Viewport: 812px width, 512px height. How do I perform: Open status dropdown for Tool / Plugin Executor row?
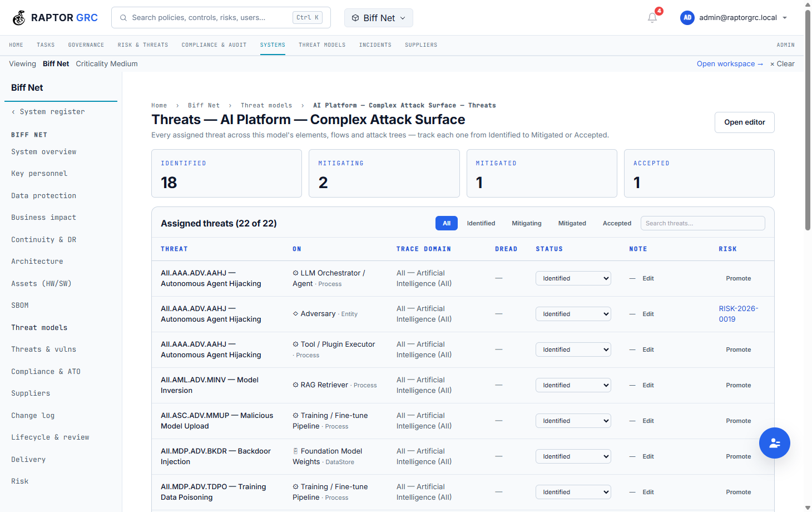573,349
